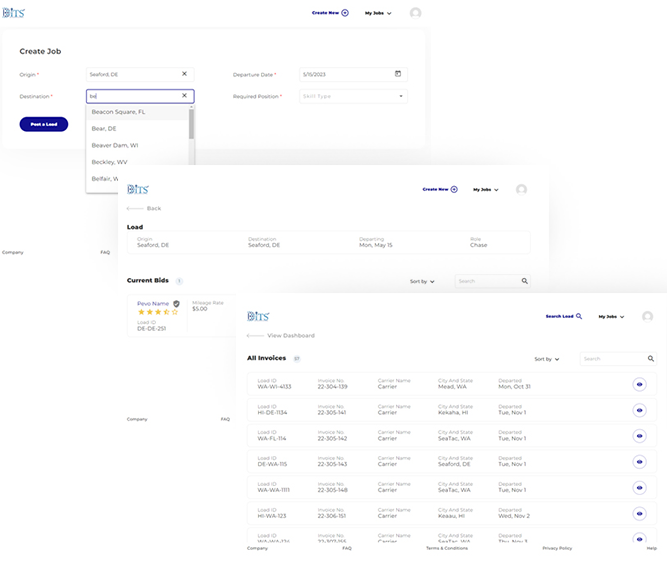Clear the Destination field with its X icon
This screenshot has height=563, width=667.
[x=184, y=96]
